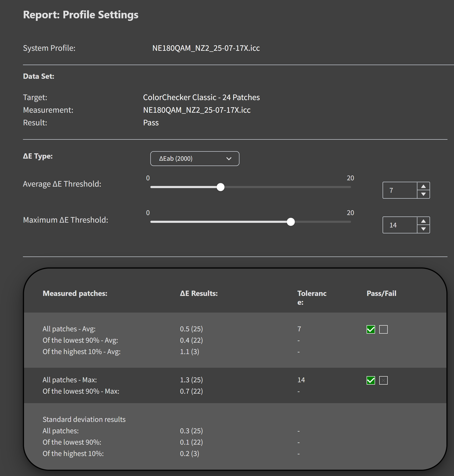
Task: Increase the Average ΔE Threshold value with up arrow
Action: [x=423, y=186]
